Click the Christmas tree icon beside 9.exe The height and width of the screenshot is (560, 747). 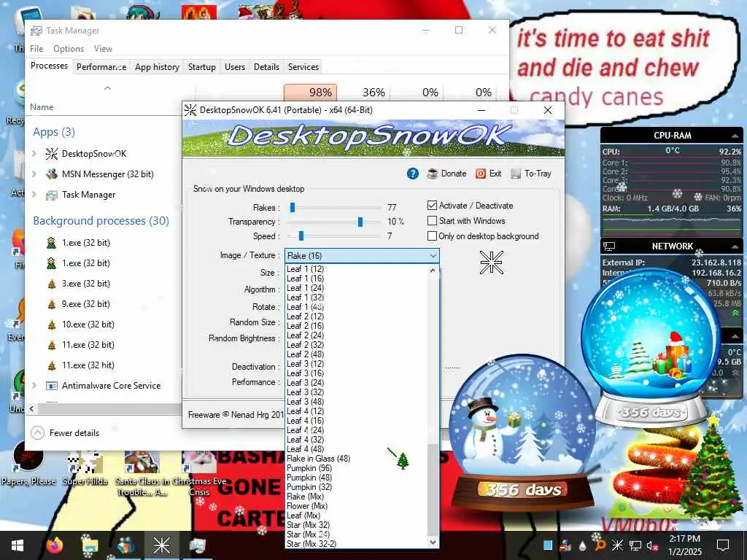(52, 304)
